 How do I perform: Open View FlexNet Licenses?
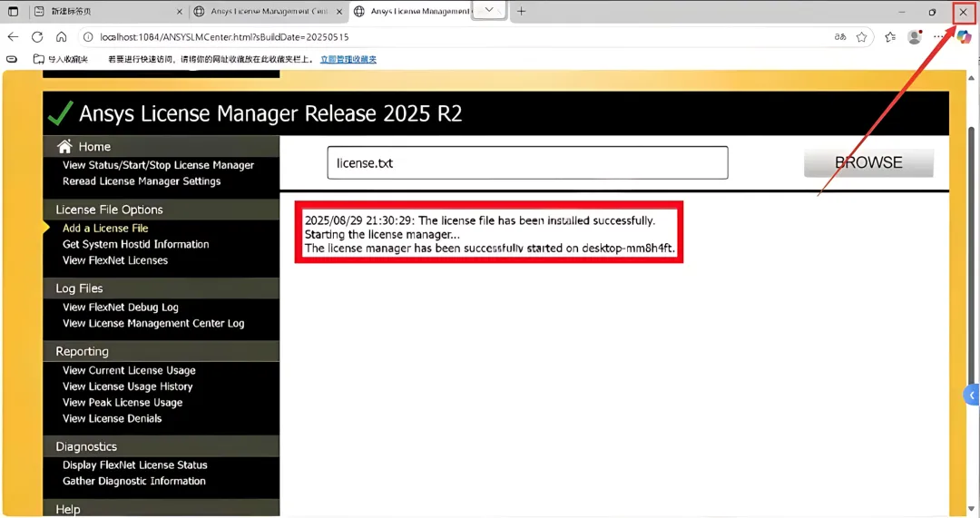coord(115,260)
